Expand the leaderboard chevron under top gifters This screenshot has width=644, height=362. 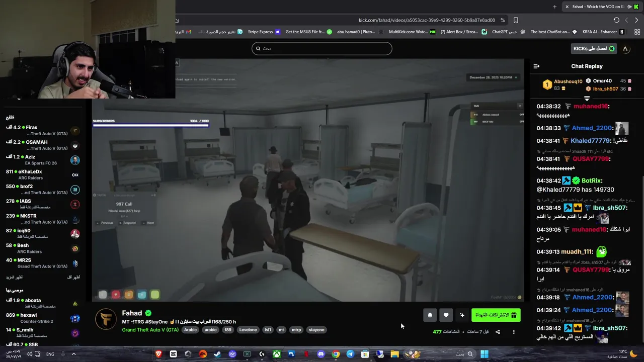click(x=587, y=98)
